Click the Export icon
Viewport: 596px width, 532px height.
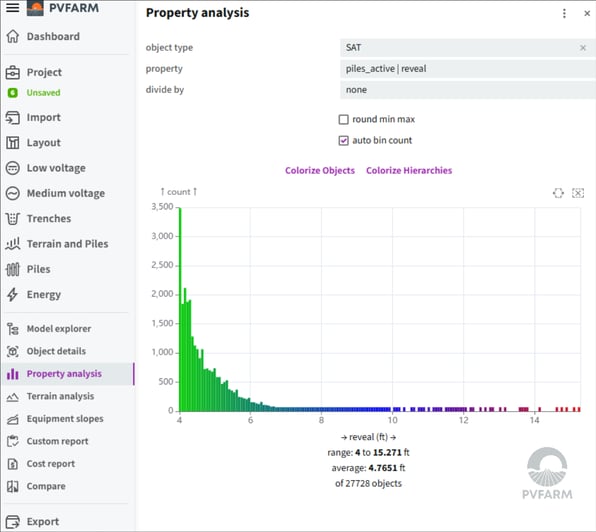(13, 522)
